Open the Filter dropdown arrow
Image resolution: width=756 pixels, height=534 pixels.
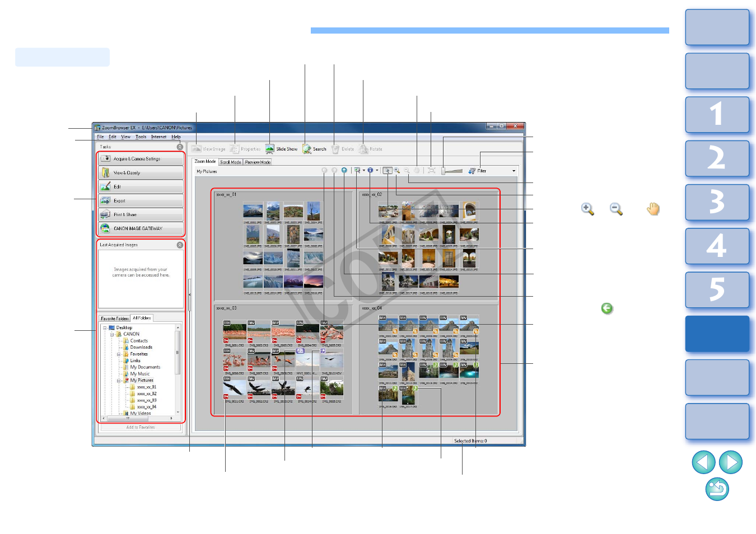[514, 171]
